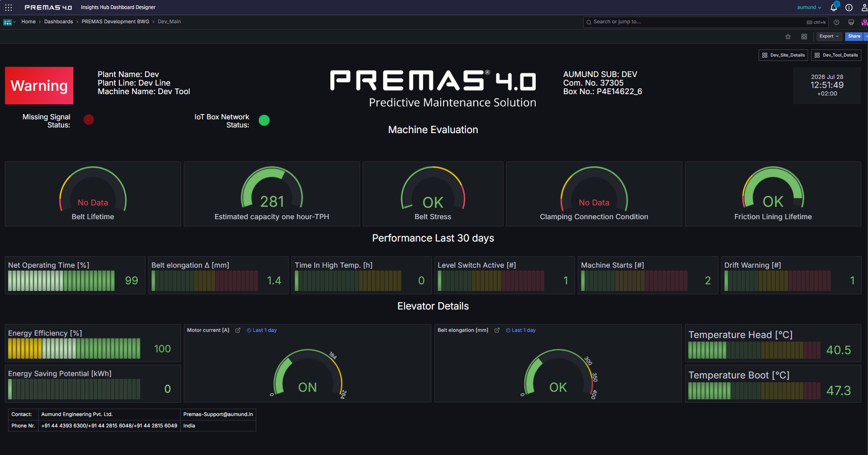Open the dashboards grid icon near Export
Screen dimensions: 868x455
pyautogui.click(x=804, y=36)
